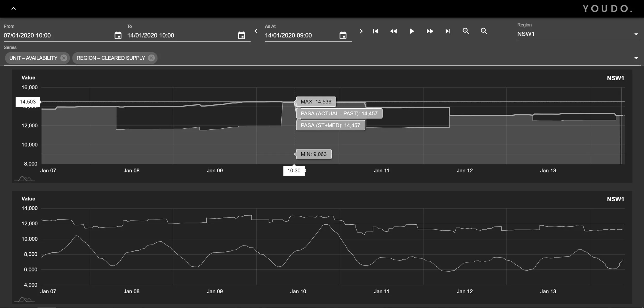Screen dimensions: 644x308
Task: Step As At time forward with right chevron
Action: (361, 31)
